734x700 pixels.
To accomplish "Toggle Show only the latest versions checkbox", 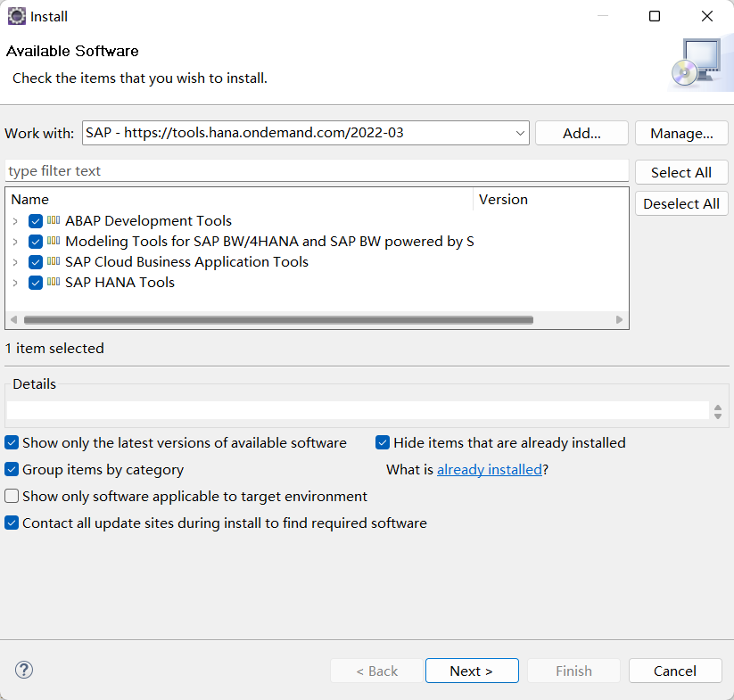I will tap(12, 442).
